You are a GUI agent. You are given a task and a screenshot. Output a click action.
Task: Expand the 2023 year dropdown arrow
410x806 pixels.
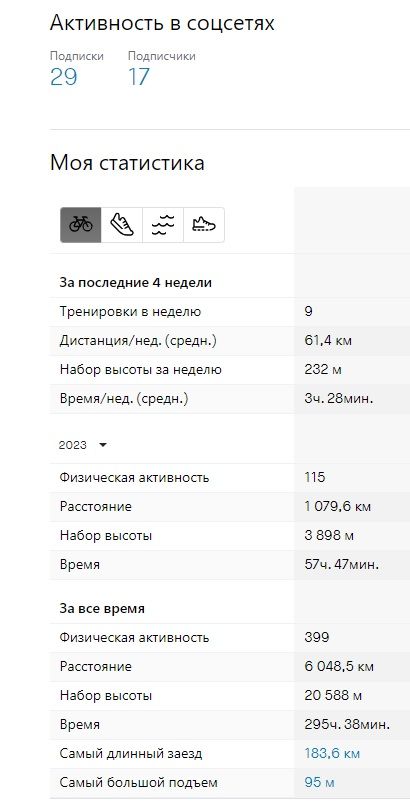[102, 445]
